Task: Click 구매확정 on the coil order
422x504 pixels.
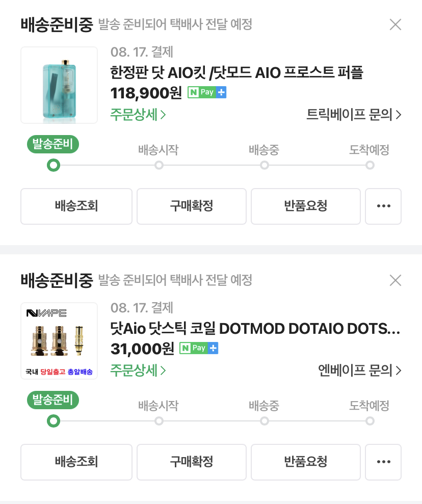Action: pos(192,462)
